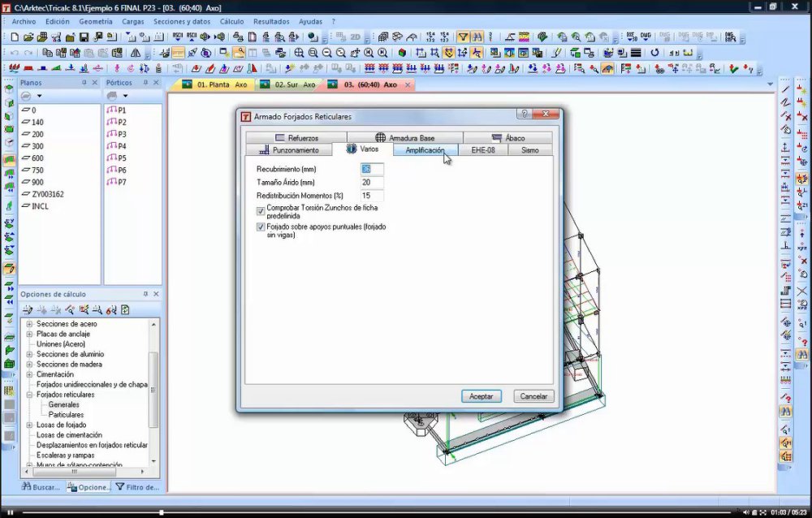Open the Refuerzos tab
This screenshot has width=812, height=518.
click(x=296, y=138)
